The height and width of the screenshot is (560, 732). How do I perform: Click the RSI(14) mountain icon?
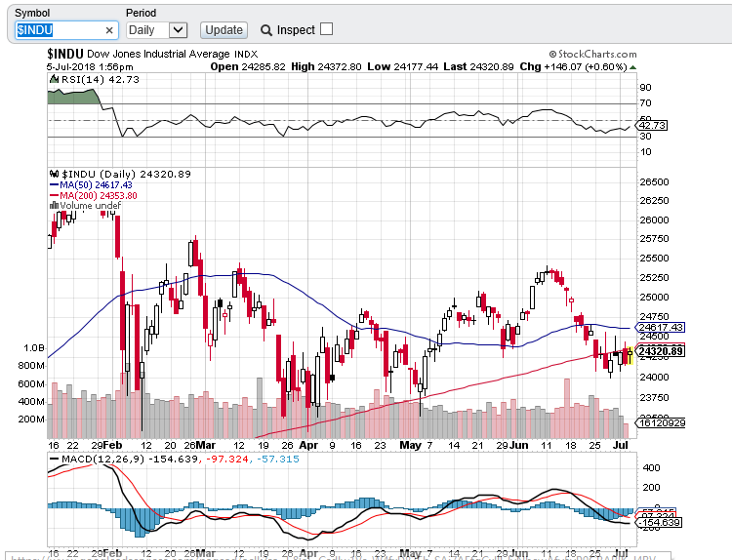tap(54, 79)
